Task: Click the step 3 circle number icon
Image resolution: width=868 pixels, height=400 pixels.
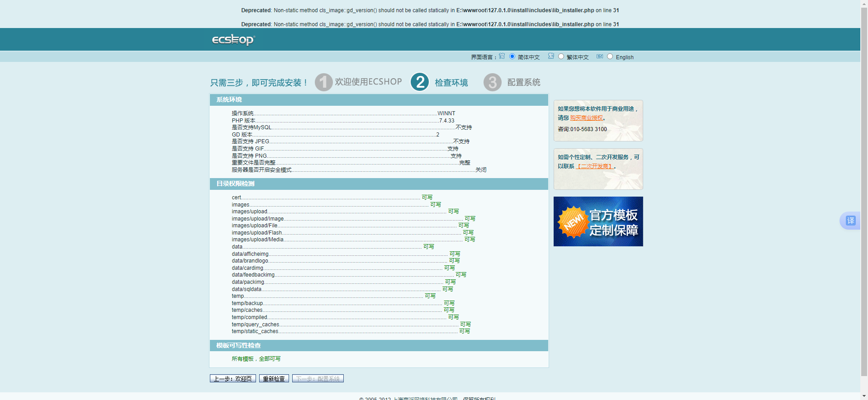Action: click(x=493, y=82)
